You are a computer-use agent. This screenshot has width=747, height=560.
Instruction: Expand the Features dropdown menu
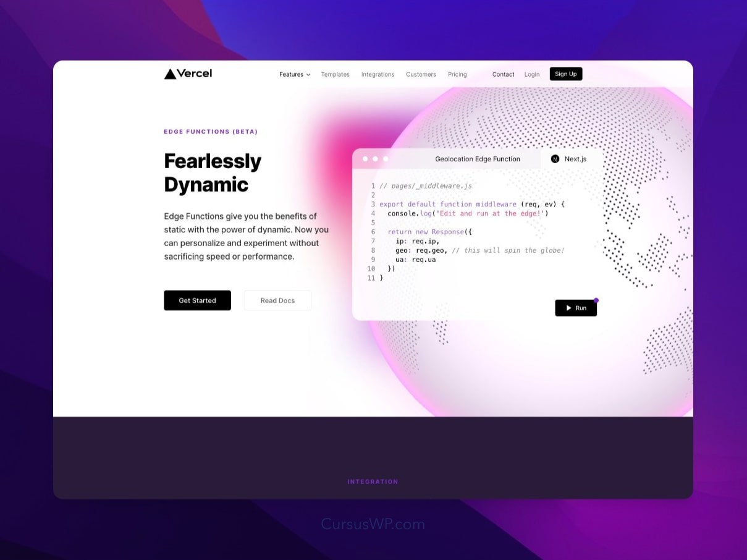[x=294, y=74]
